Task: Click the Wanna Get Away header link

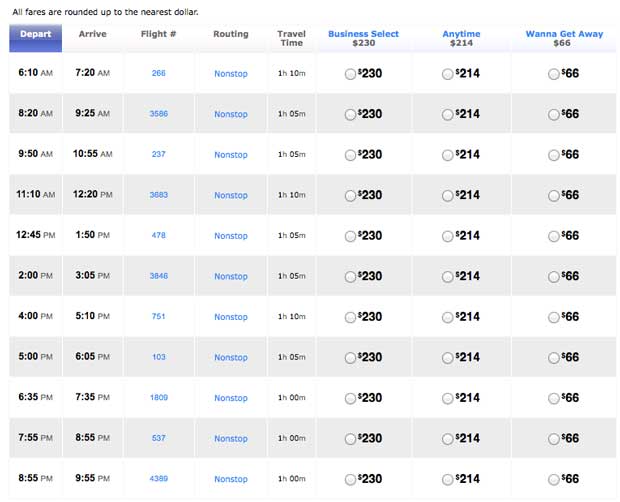Action: pos(564,33)
